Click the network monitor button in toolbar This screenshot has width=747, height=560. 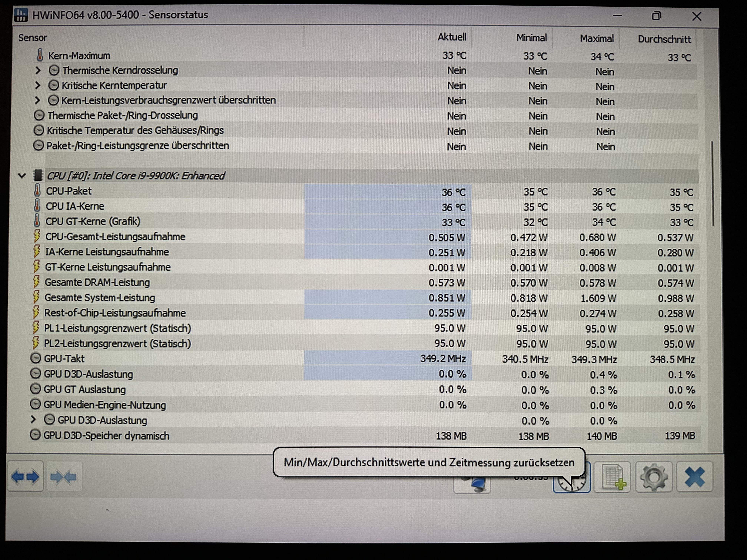click(x=472, y=485)
